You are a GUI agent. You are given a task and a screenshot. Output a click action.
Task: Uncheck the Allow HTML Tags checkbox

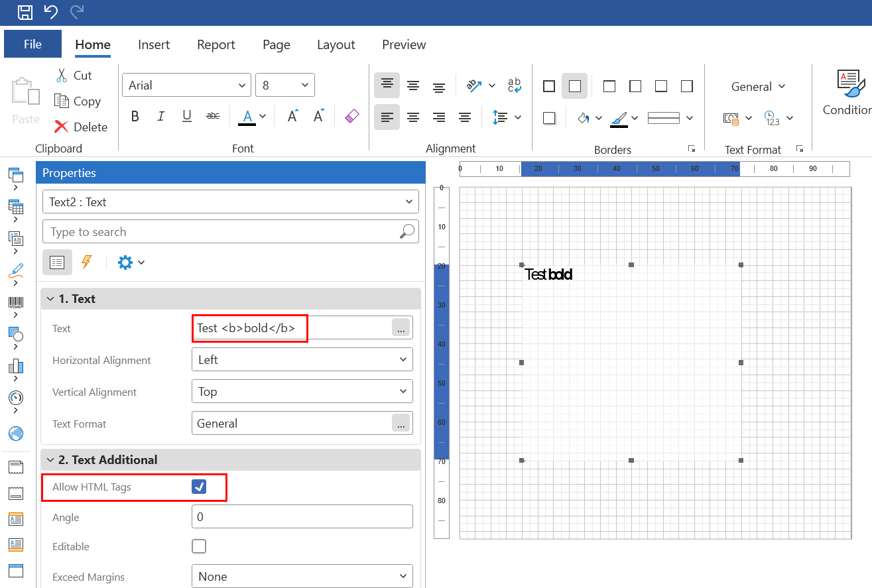(x=199, y=487)
